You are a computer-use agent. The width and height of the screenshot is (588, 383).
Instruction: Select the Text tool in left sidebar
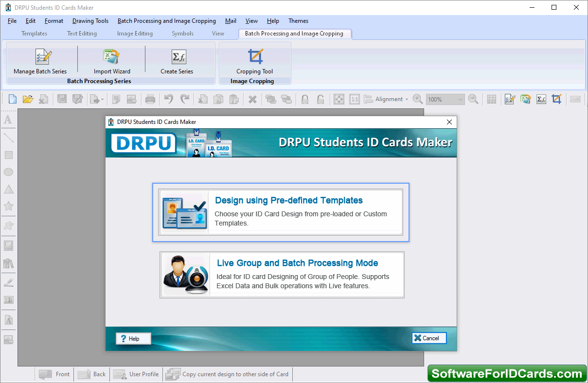pos(8,120)
